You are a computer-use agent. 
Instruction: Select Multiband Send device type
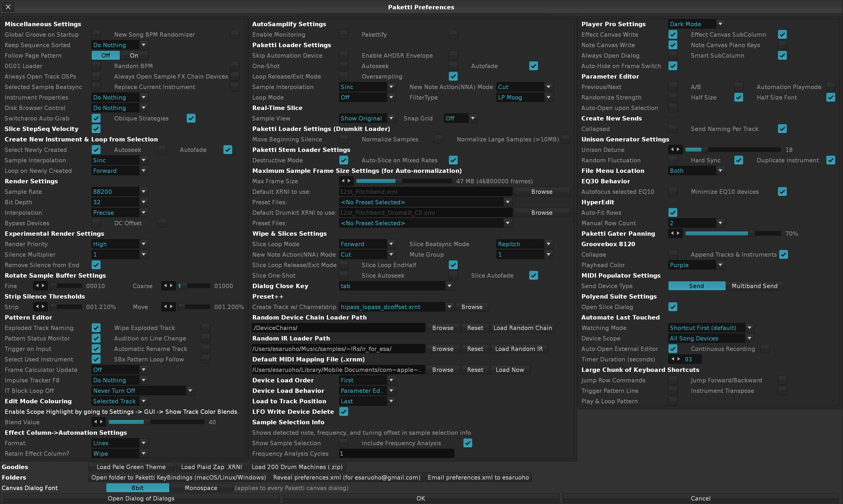click(x=754, y=286)
